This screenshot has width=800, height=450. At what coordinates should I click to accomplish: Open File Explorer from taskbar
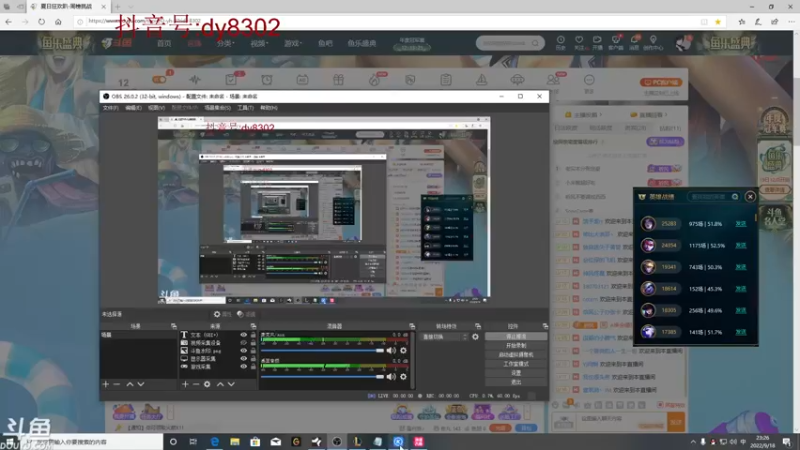point(235,442)
